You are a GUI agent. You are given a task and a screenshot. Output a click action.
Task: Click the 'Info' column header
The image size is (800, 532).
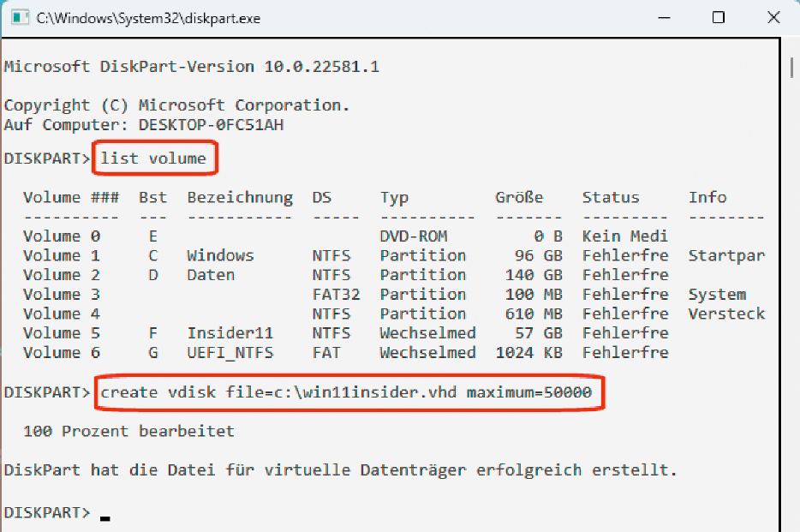(x=707, y=197)
